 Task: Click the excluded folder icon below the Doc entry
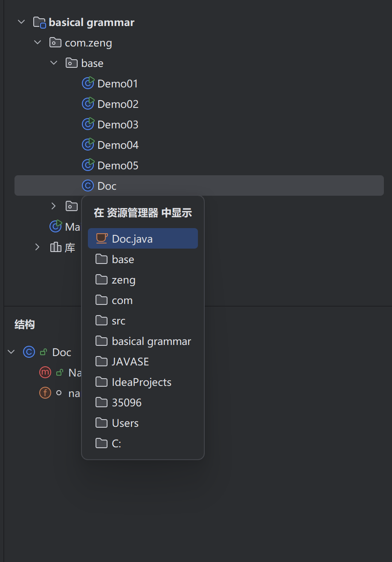72,206
